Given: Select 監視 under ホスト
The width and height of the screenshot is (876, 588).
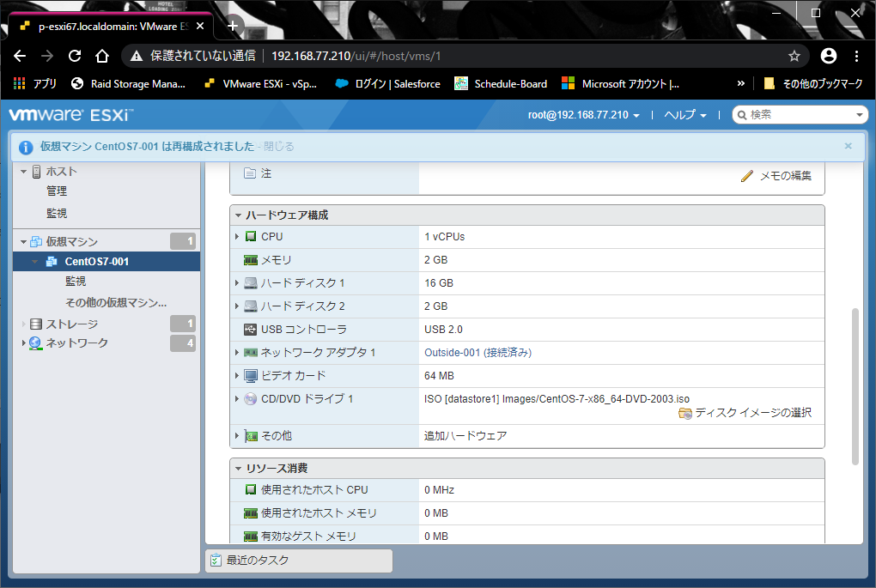Looking at the screenshot, I should 57,213.
